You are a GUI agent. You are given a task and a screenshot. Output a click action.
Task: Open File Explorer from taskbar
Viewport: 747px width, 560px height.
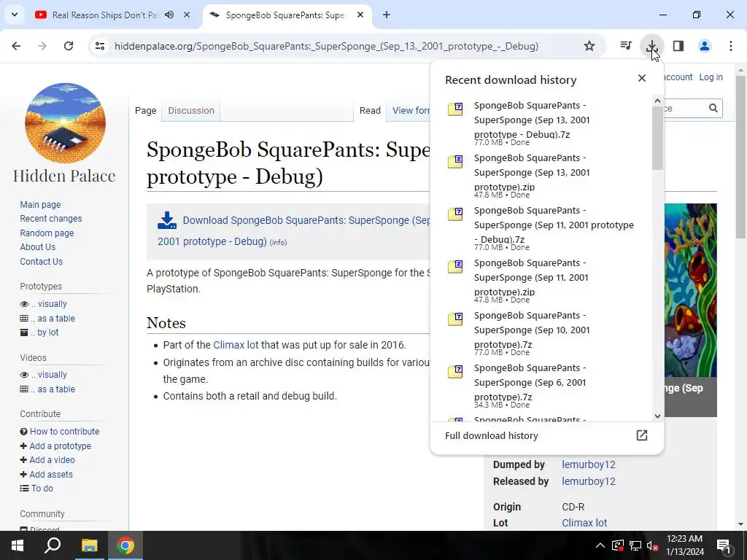tap(89, 545)
